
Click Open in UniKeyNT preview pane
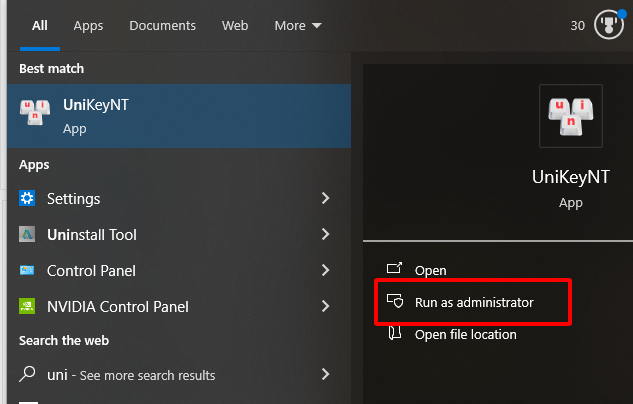point(430,270)
